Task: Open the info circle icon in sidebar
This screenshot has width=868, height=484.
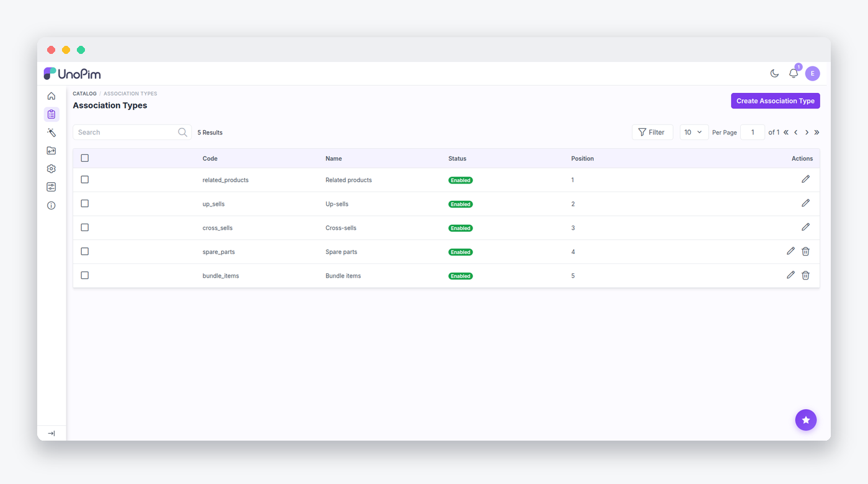Action: coord(51,206)
